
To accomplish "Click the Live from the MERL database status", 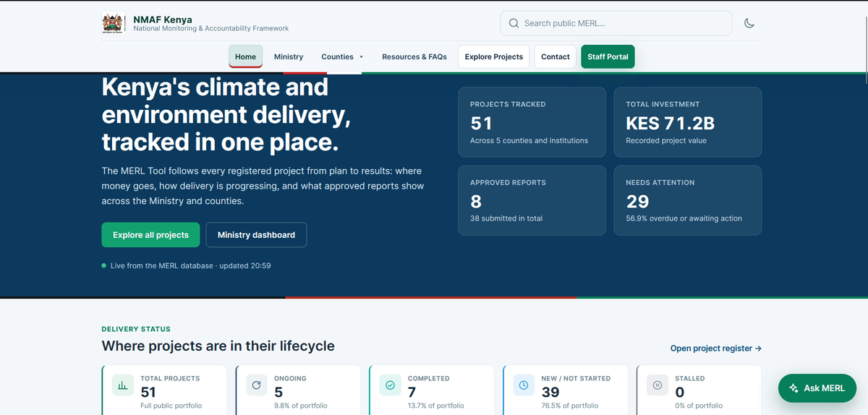I will click(187, 266).
